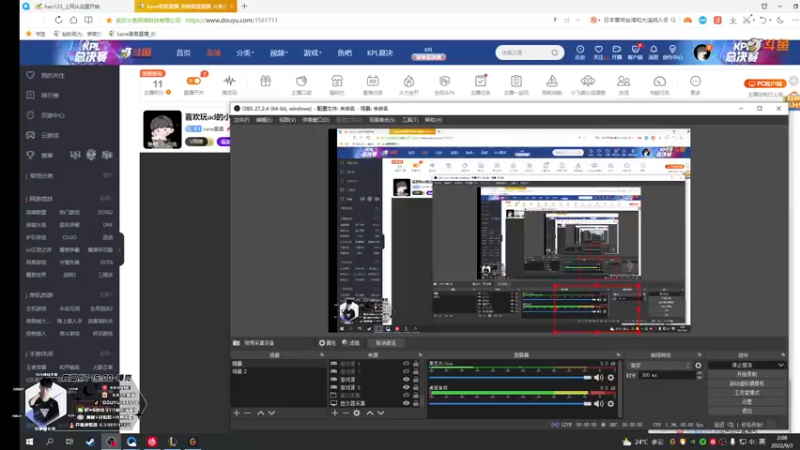800x450 pixels.
Task: Toggle visibility of third source in list
Action: click(x=406, y=380)
